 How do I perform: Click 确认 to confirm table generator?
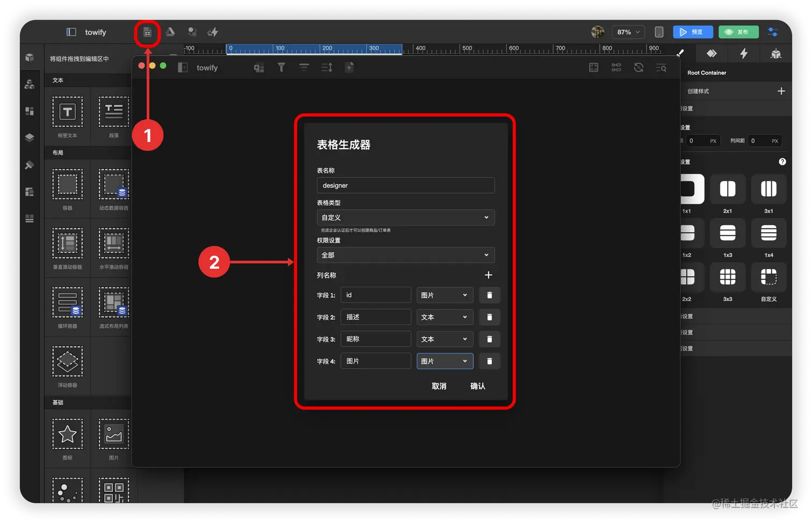click(x=477, y=386)
